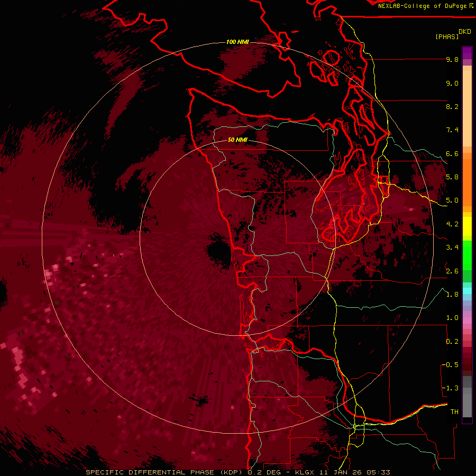Click the yellow segment of the color bar

467,226
